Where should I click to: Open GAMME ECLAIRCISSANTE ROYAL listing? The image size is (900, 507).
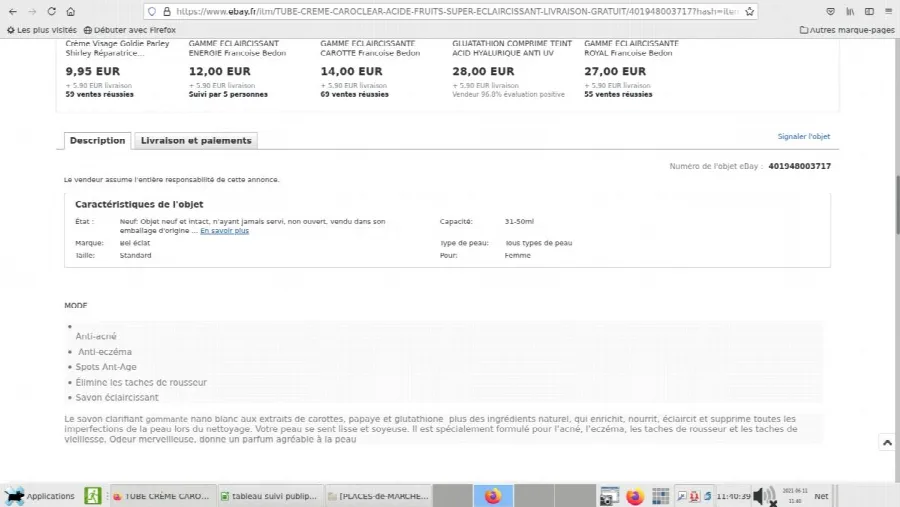[631, 48]
